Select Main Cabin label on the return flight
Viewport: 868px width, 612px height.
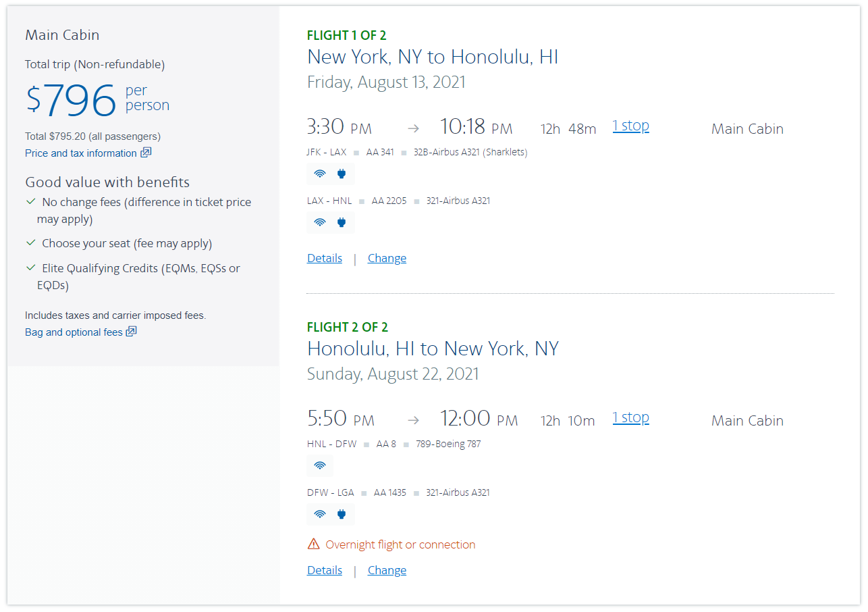click(747, 420)
